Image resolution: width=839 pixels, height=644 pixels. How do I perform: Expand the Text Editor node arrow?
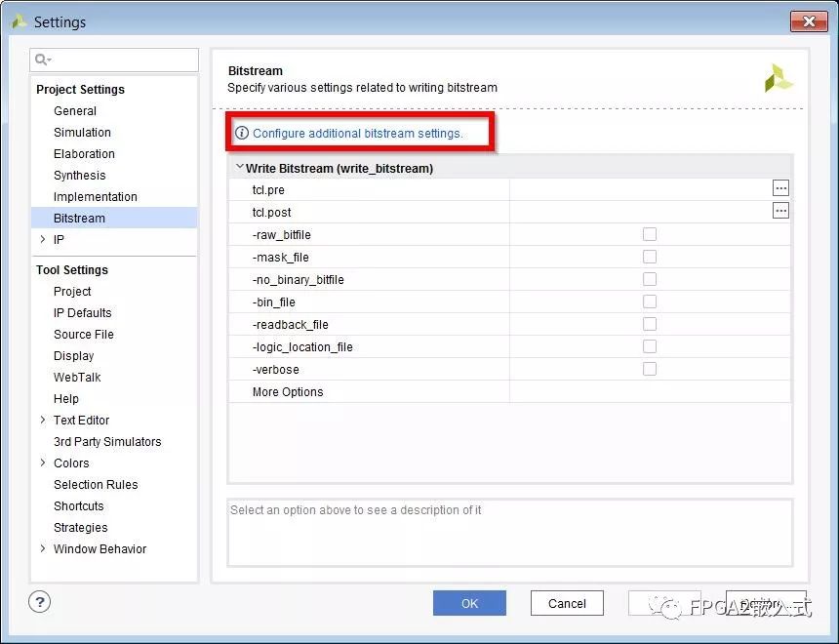(43, 420)
